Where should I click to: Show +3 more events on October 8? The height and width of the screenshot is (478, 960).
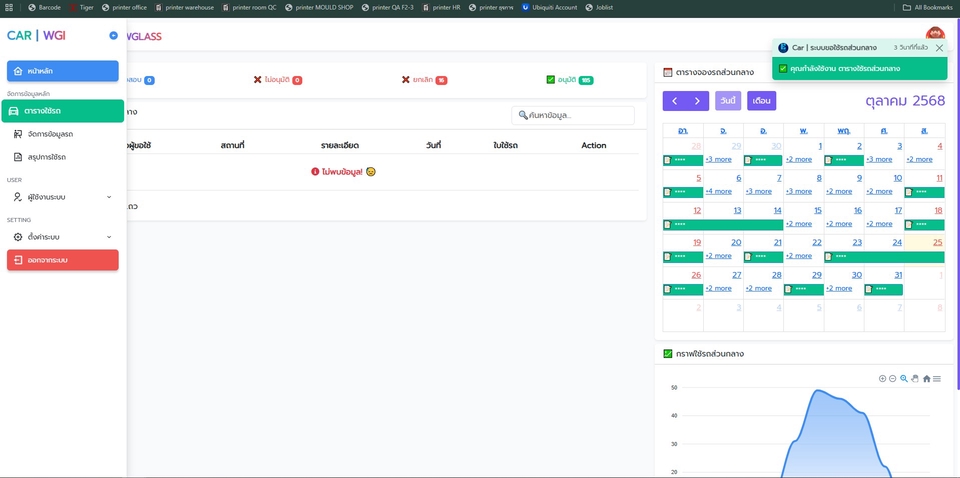pyautogui.click(x=798, y=192)
